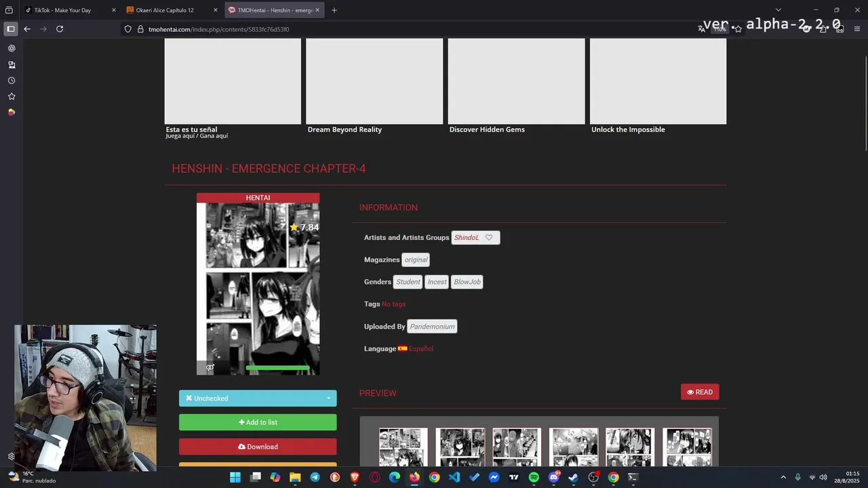The width and height of the screenshot is (868, 488).
Task: Open the page translation icon
Action: (701, 29)
